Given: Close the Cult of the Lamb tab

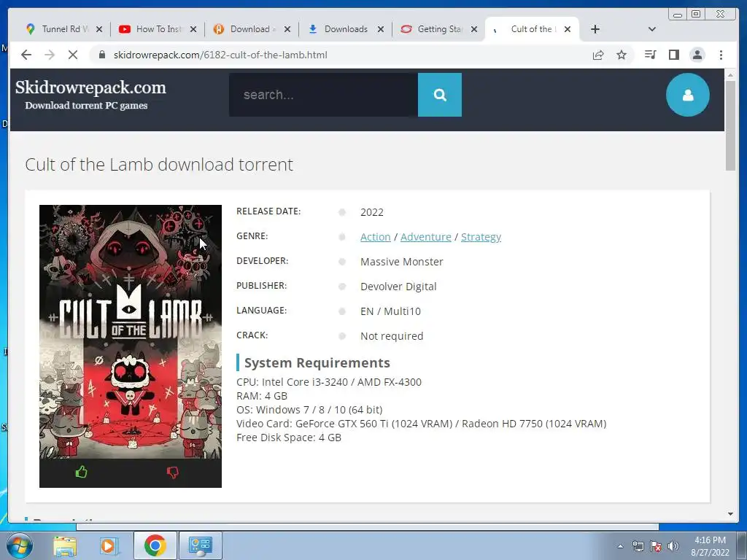Looking at the screenshot, I should pyautogui.click(x=568, y=29).
